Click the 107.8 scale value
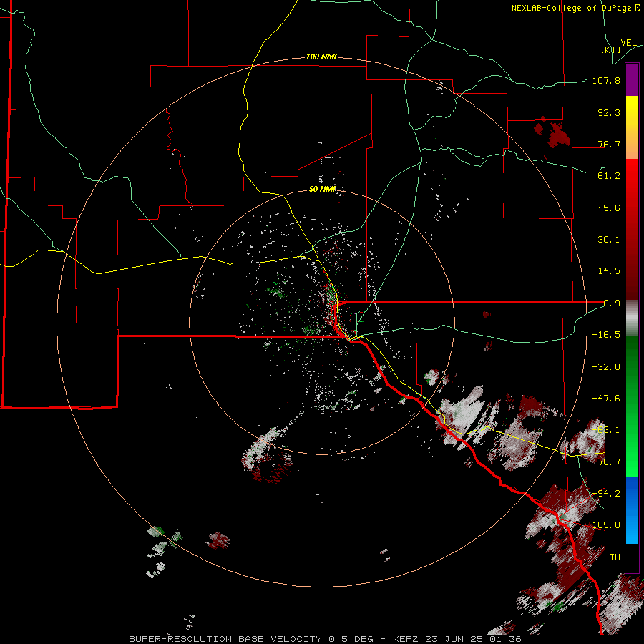 click(606, 80)
